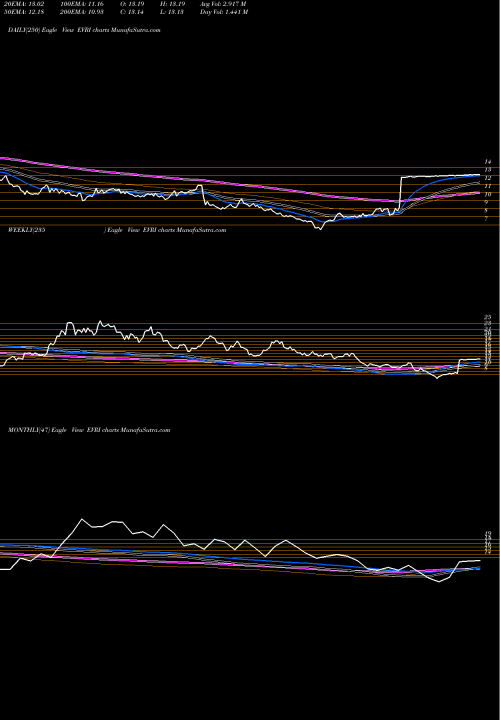500x720 pixels.
Task: Click the 14 price label on daily axis
Action: 488,162
